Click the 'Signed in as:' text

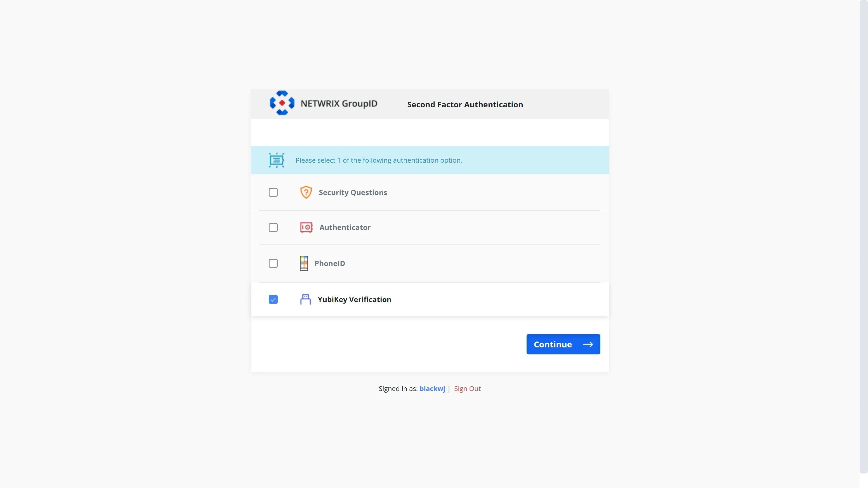pos(398,388)
